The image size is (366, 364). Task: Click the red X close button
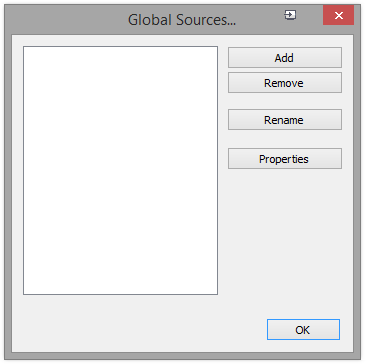pyautogui.click(x=338, y=15)
